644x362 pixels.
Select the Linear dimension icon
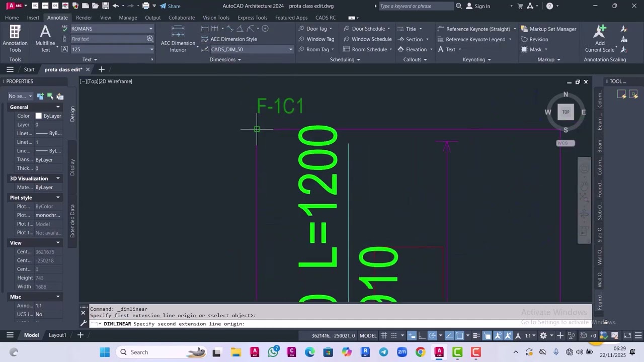tap(205, 29)
